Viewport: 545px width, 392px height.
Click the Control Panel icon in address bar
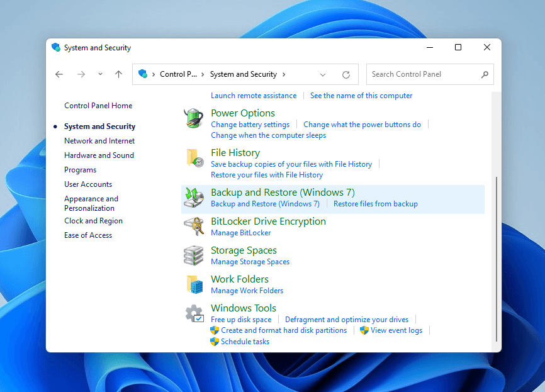coord(142,74)
